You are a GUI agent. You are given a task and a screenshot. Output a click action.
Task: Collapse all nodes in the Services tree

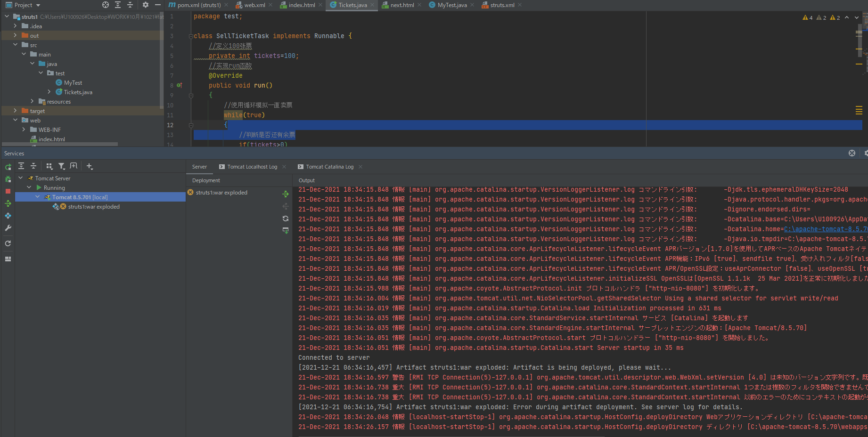click(33, 166)
